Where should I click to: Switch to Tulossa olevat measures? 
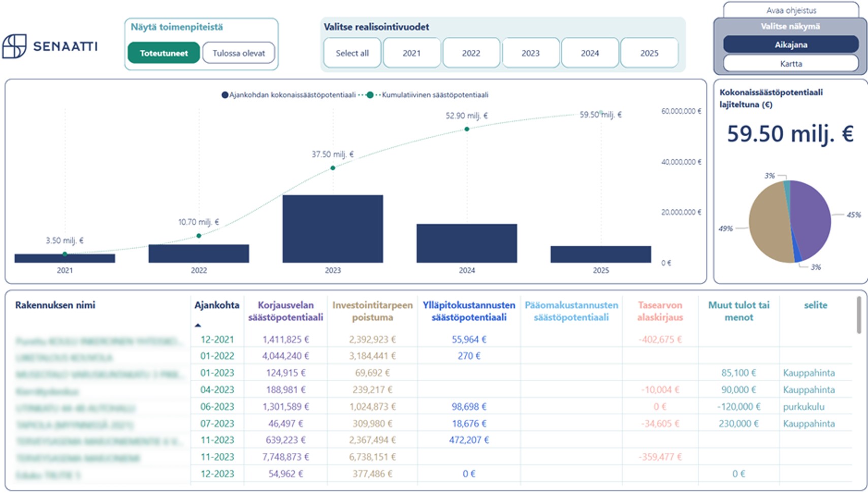tap(238, 53)
